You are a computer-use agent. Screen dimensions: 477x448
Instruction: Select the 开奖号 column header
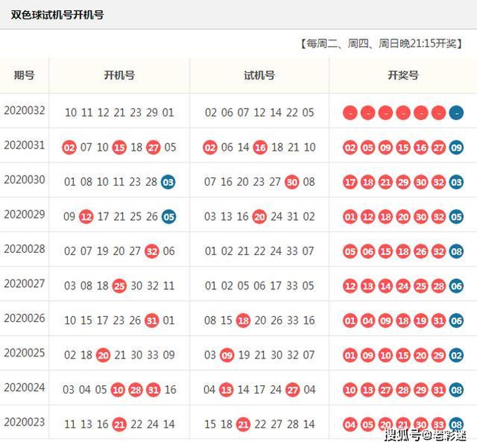pyautogui.click(x=403, y=75)
